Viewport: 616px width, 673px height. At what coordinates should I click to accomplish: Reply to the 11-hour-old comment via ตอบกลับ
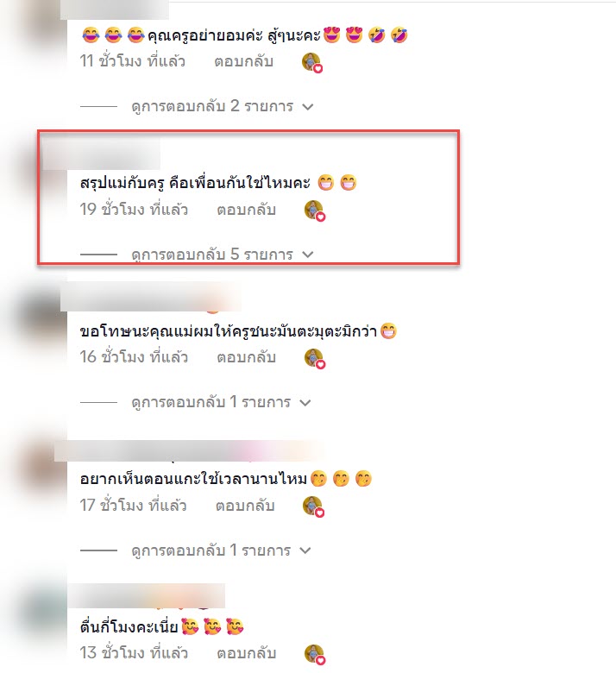point(243,61)
